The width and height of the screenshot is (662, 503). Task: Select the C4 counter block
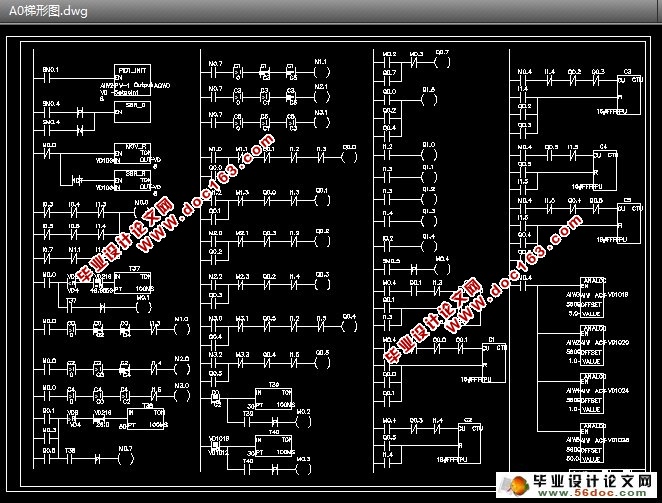pyautogui.click(x=605, y=170)
